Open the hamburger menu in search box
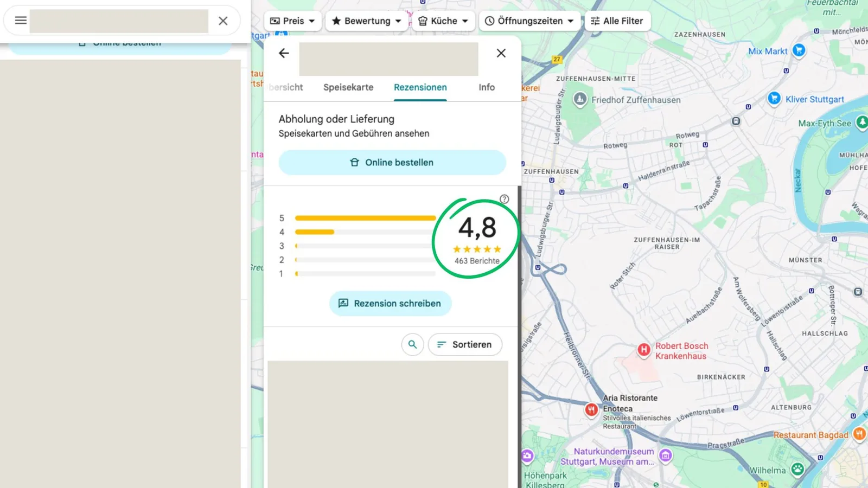Viewport: 868px width, 488px height. click(x=21, y=21)
